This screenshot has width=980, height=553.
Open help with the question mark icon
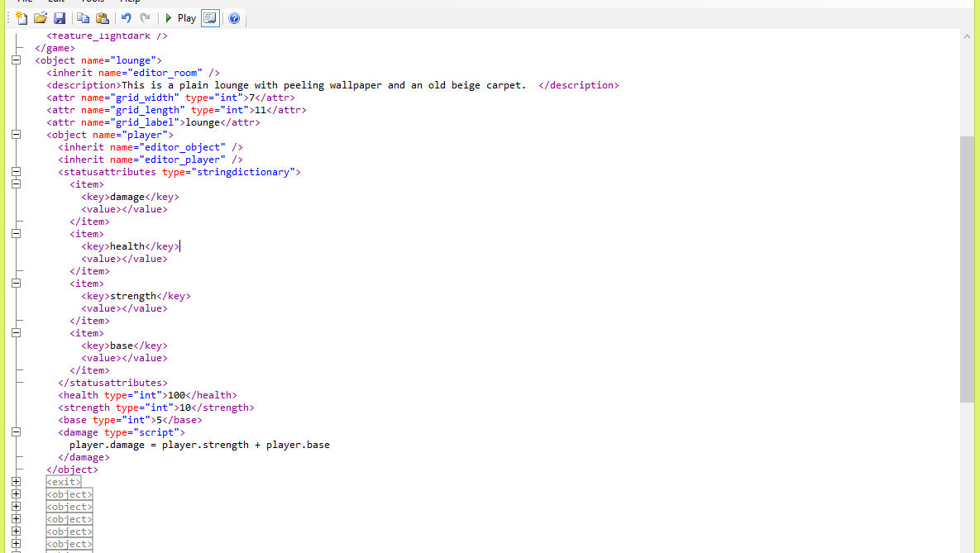(234, 18)
